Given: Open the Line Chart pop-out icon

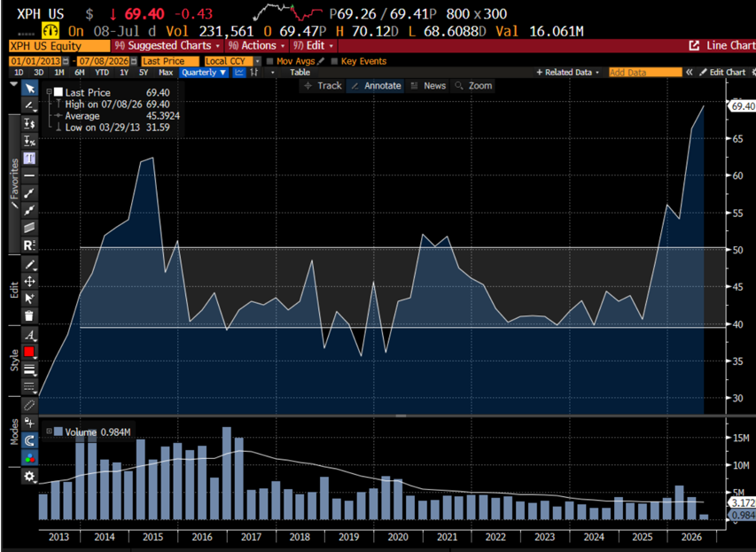Looking at the screenshot, I should 694,46.
